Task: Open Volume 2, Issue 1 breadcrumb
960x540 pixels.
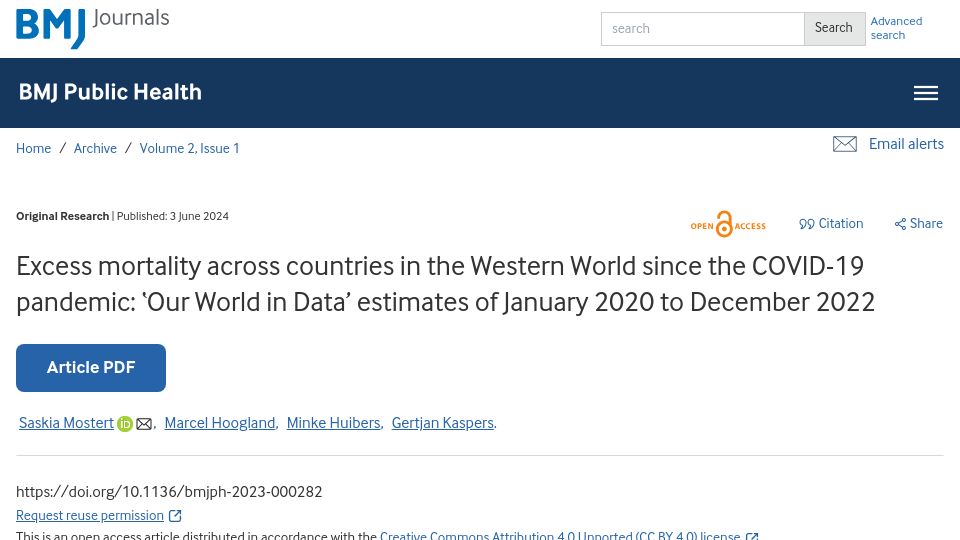Action: point(189,148)
